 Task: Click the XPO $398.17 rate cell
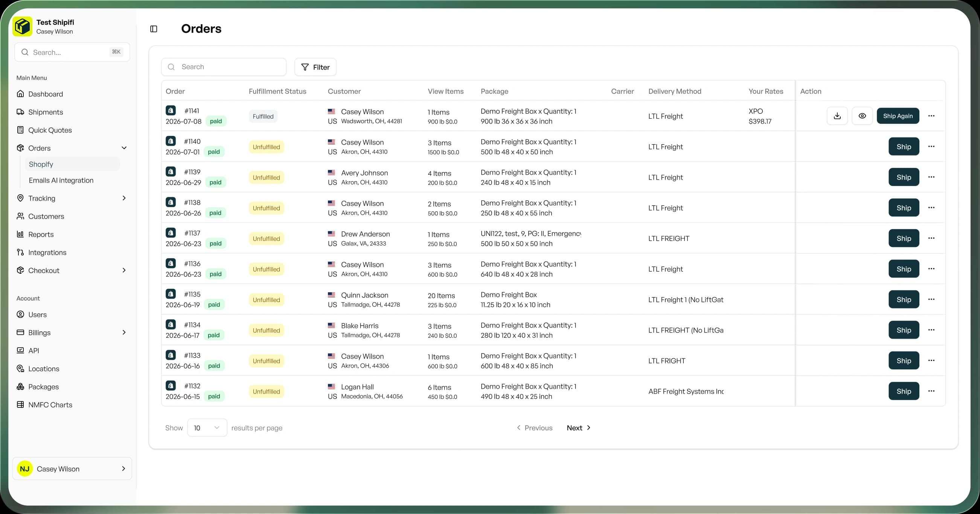[x=760, y=116]
